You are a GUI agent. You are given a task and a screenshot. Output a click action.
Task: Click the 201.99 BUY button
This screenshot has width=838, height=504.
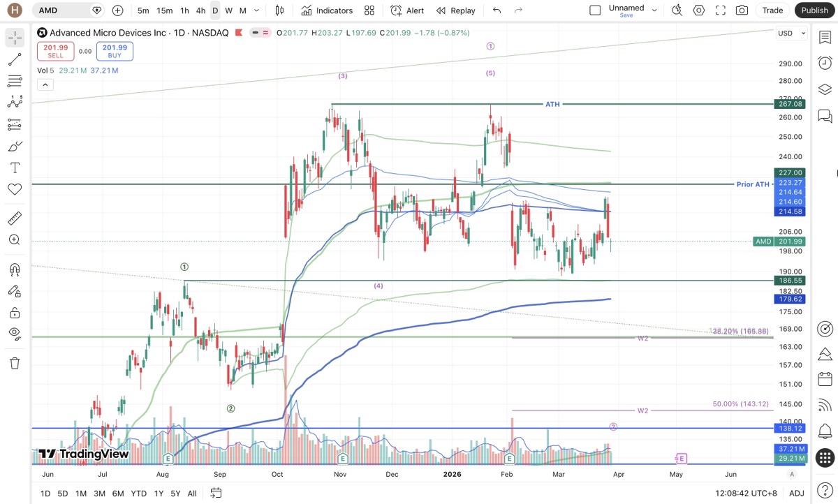[x=115, y=51]
